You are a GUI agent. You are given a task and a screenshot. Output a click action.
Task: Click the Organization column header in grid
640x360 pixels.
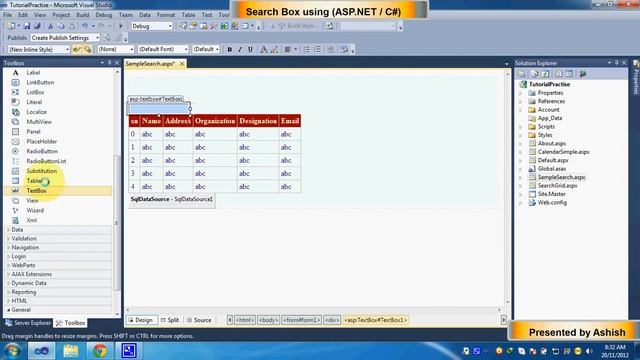point(215,121)
